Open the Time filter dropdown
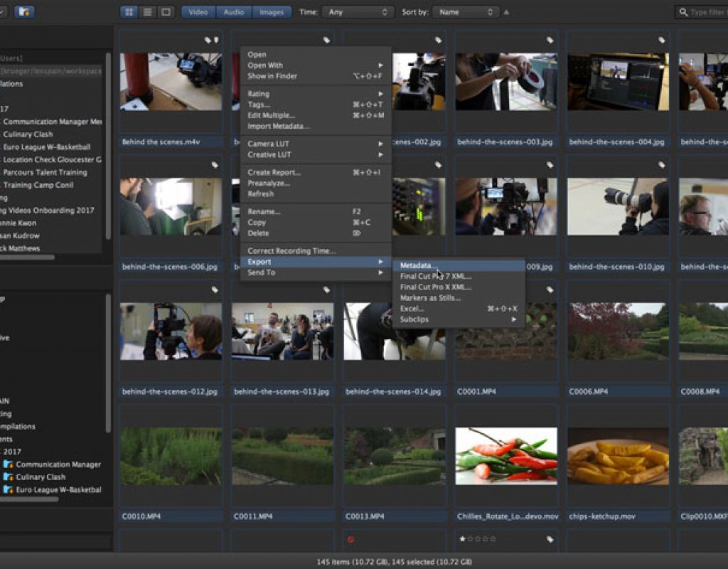 (x=358, y=12)
